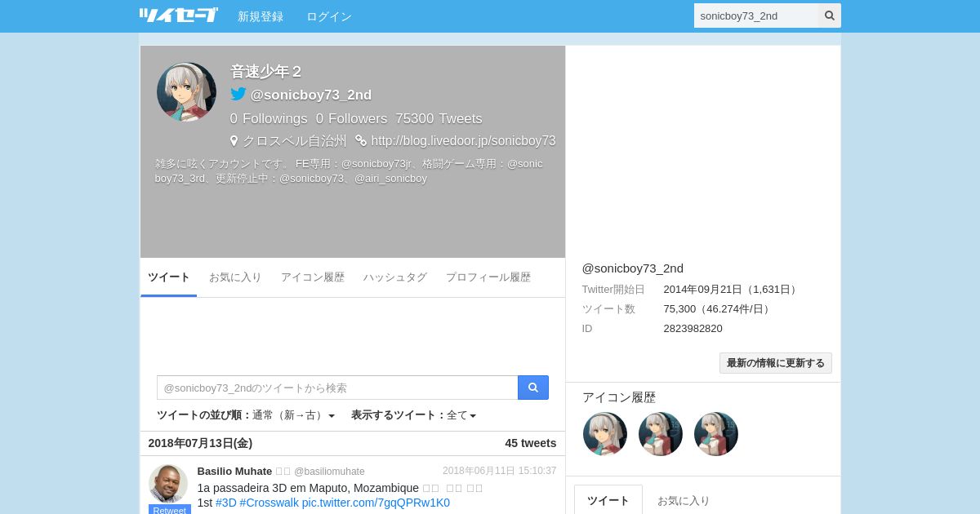Open the blog.livedoor.jp/sonicboy73 link
Image resolution: width=980 pixels, height=514 pixels.
(463, 140)
